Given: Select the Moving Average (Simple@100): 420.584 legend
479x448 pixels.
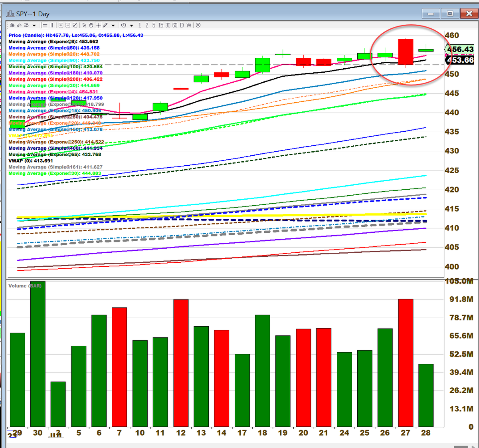Looking at the screenshot, I should (55, 67).
